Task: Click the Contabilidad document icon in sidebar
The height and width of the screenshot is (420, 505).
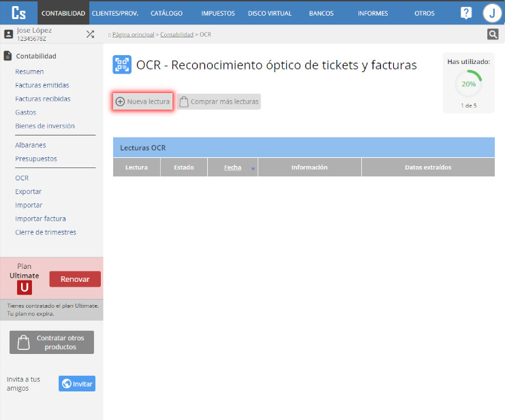Action: click(7, 56)
